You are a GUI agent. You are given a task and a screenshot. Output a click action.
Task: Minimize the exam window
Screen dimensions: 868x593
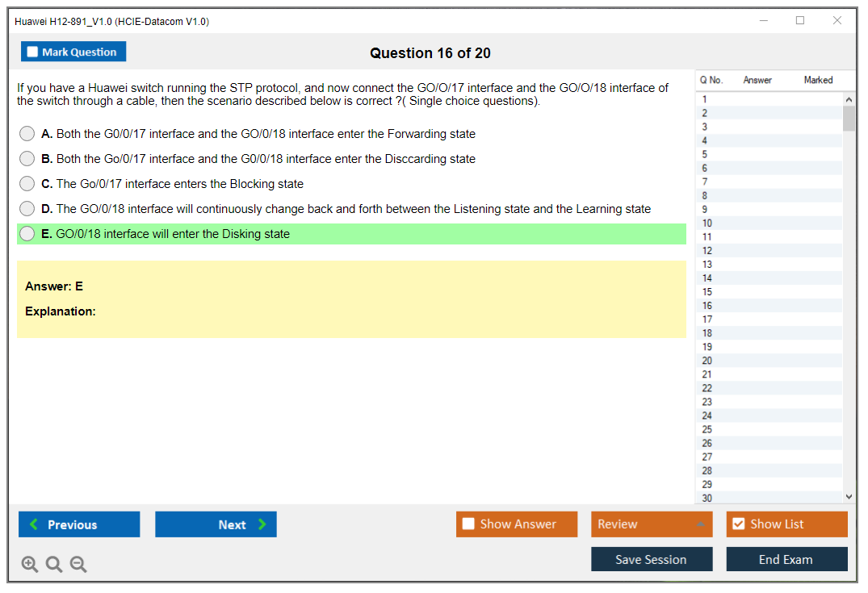click(764, 21)
